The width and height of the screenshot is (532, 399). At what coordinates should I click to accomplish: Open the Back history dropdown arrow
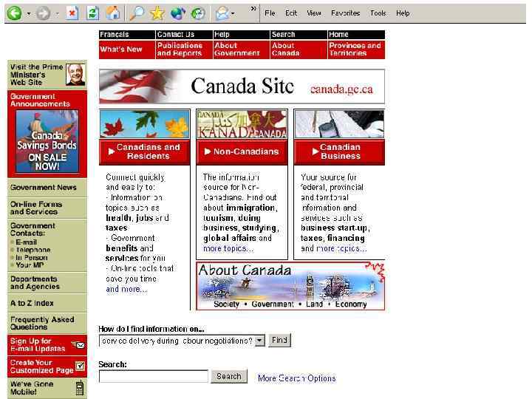click(x=29, y=13)
